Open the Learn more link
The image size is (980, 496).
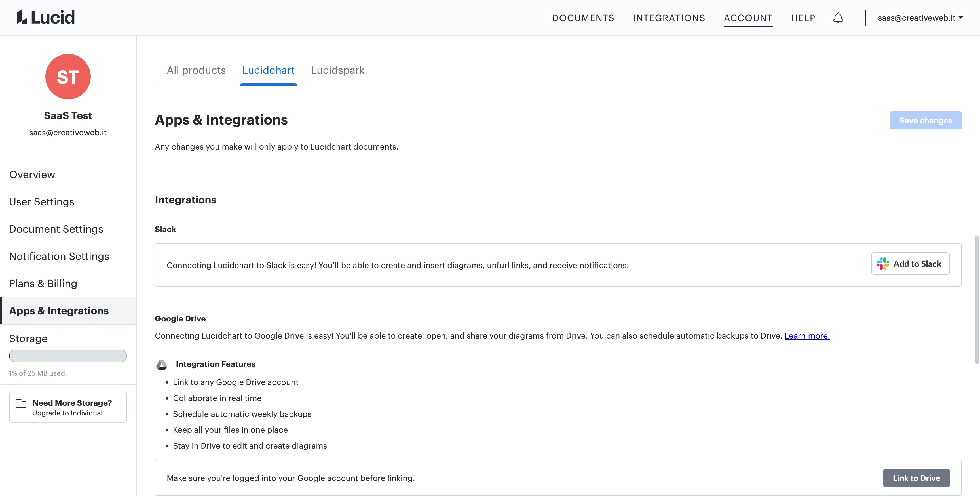coord(807,336)
